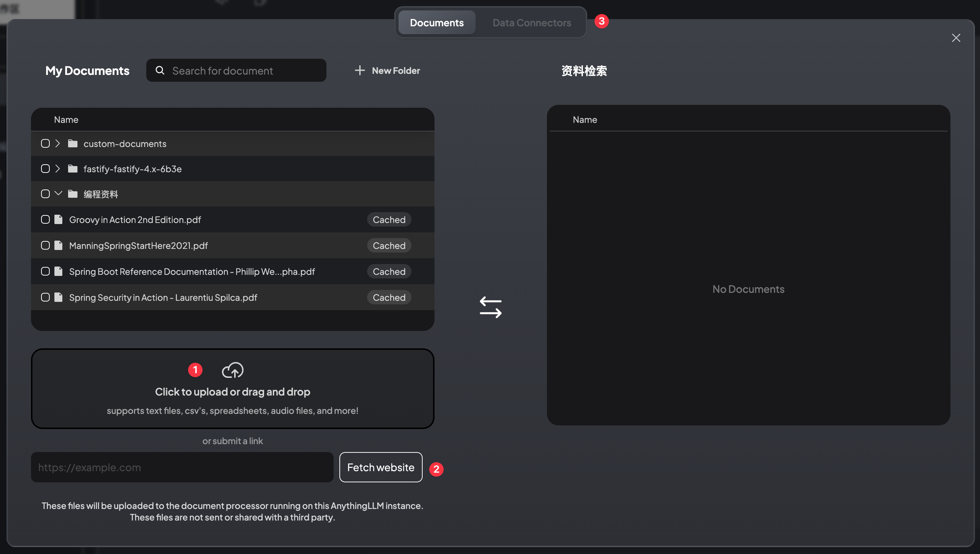Select ManningSpringStartHere2021.pdf checkbox
Screen dimensions: 980x554
45,245
